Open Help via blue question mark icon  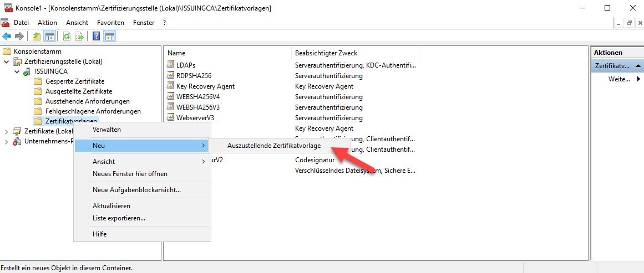[x=97, y=37]
